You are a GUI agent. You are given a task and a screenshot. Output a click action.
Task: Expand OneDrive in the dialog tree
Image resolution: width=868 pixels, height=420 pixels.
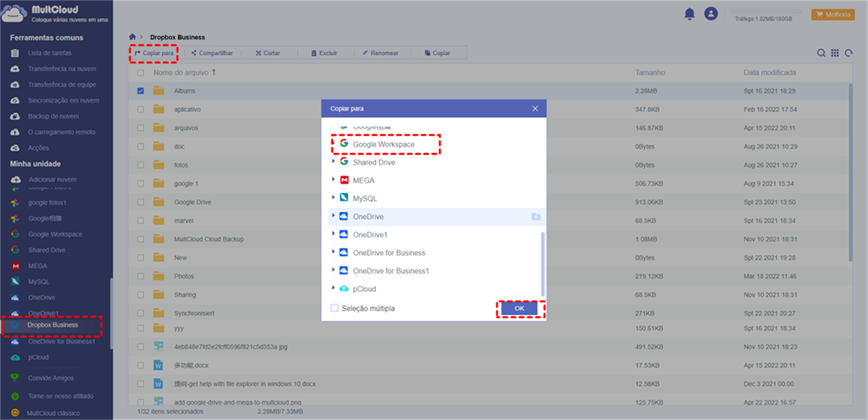(x=333, y=216)
